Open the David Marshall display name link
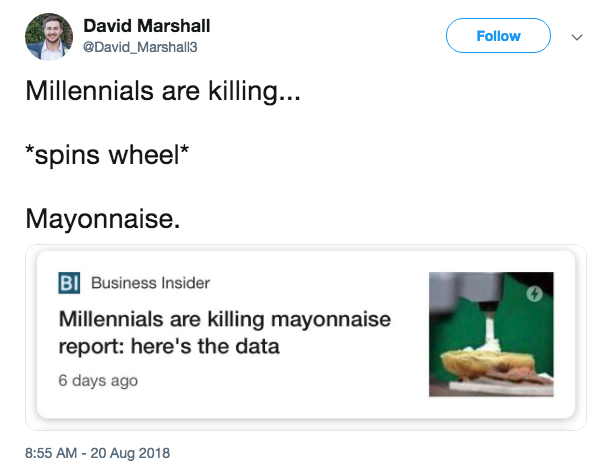The height and width of the screenshot is (471, 609). [x=146, y=24]
